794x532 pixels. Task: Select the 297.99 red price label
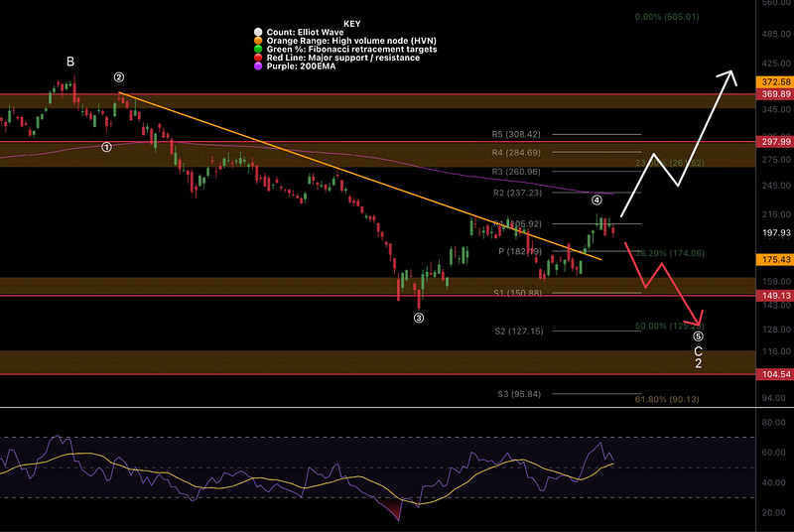775,142
